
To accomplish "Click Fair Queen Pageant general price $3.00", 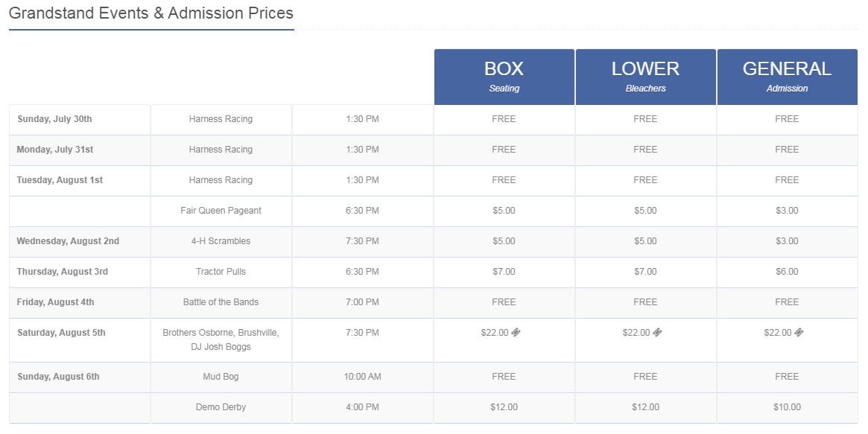I will coord(788,210).
